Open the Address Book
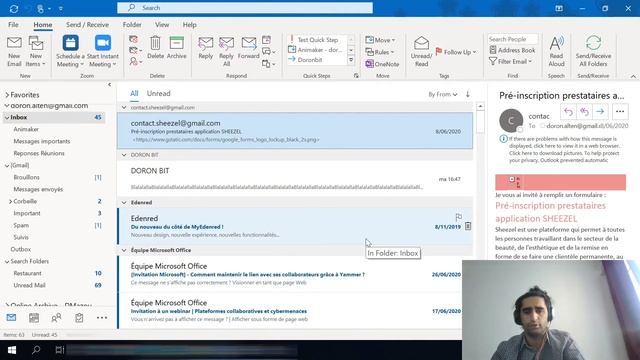Screen dimensions: 640x360 512,50
